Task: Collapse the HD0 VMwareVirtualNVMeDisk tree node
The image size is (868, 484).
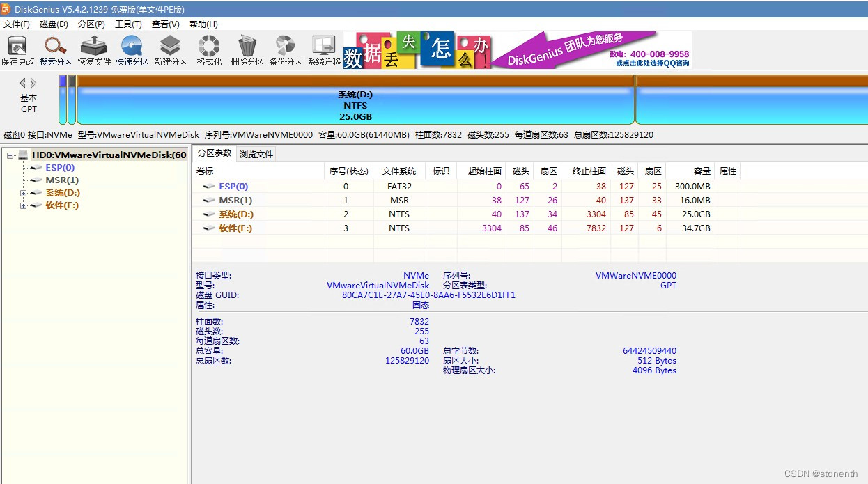Action: pyautogui.click(x=10, y=155)
